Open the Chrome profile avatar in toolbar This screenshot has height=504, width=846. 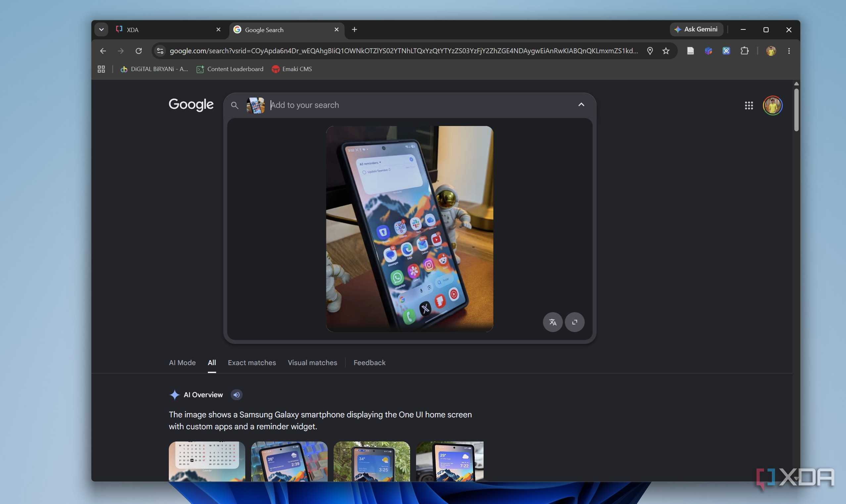(x=771, y=51)
